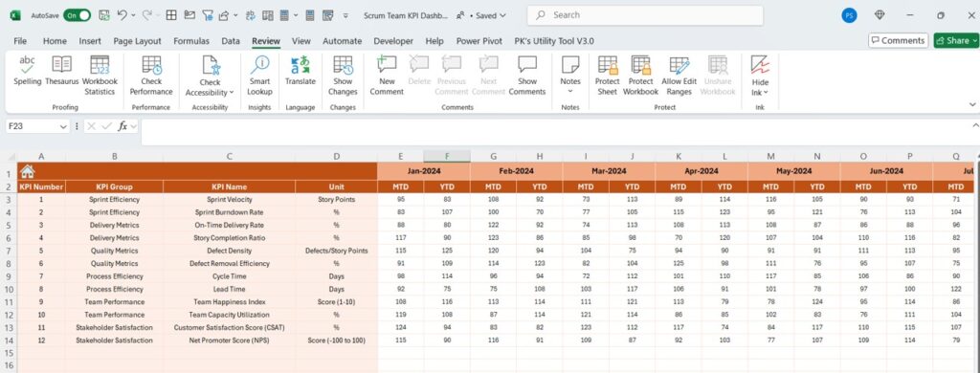980x373 pixels.
Task: Click the Protect Workbook icon
Action: click(x=640, y=64)
